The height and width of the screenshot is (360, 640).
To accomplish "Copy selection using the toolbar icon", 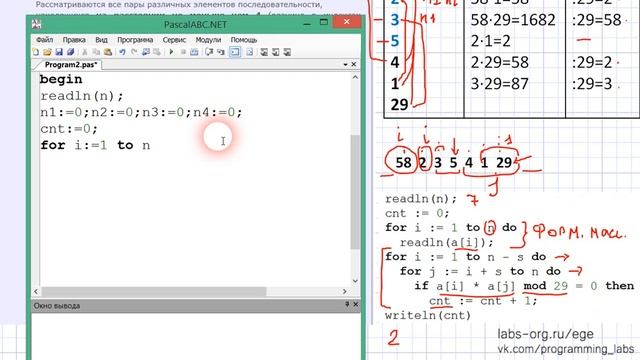I will pos(96,52).
